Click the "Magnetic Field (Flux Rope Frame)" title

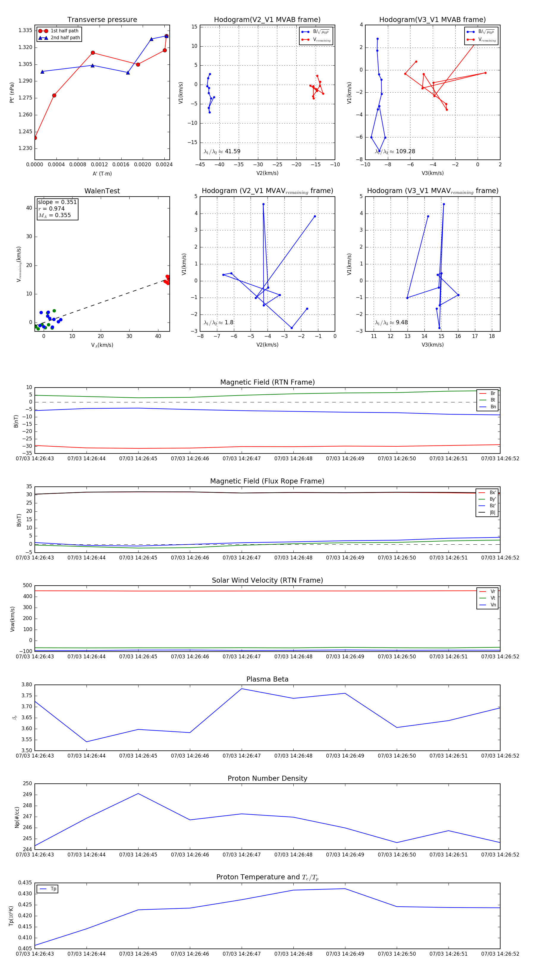coord(267,481)
